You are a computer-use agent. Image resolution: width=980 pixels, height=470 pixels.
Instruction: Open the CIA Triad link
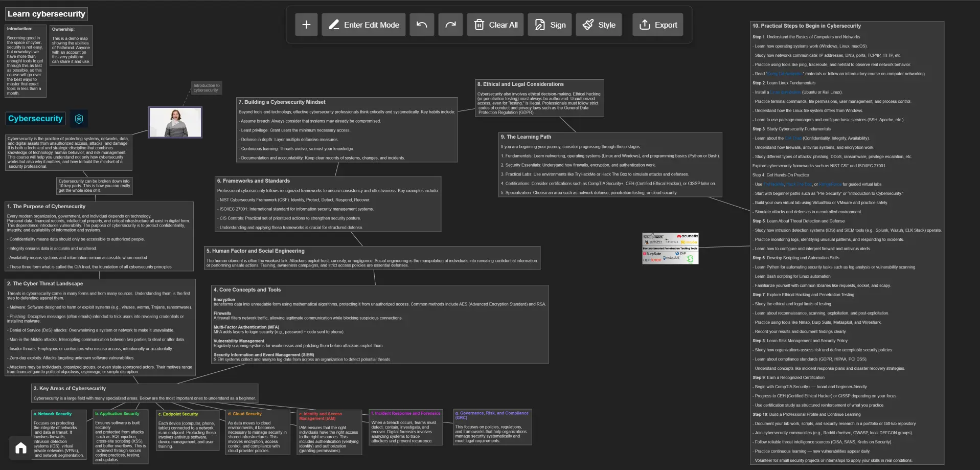pos(793,138)
